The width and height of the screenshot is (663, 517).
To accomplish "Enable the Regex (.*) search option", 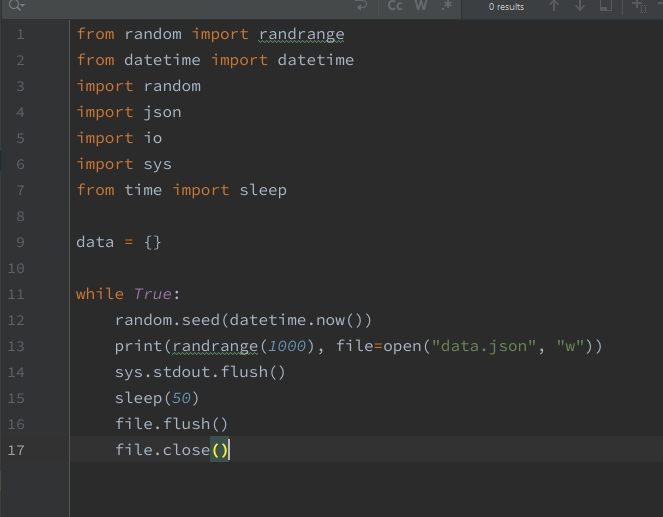I will [x=446, y=6].
